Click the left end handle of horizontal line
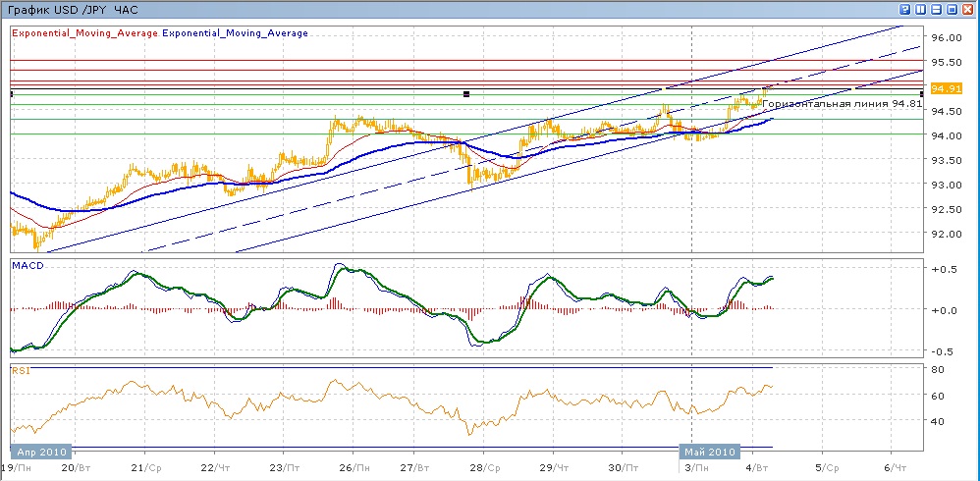The width and height of the screenshot is (980, 481). [x=11, y=94]
